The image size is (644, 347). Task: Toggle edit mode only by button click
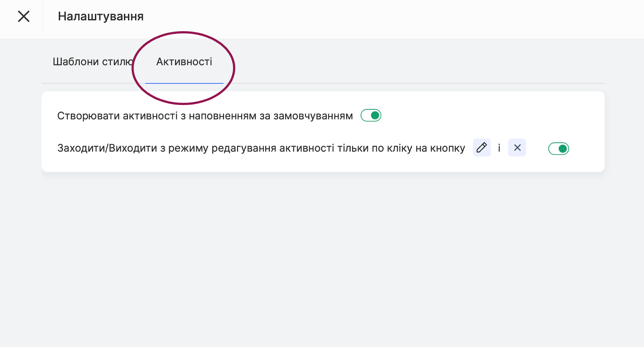tap(558, 149)
